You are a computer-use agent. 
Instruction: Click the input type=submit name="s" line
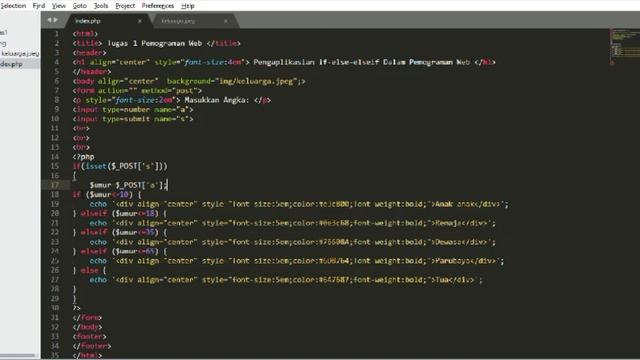133,119
